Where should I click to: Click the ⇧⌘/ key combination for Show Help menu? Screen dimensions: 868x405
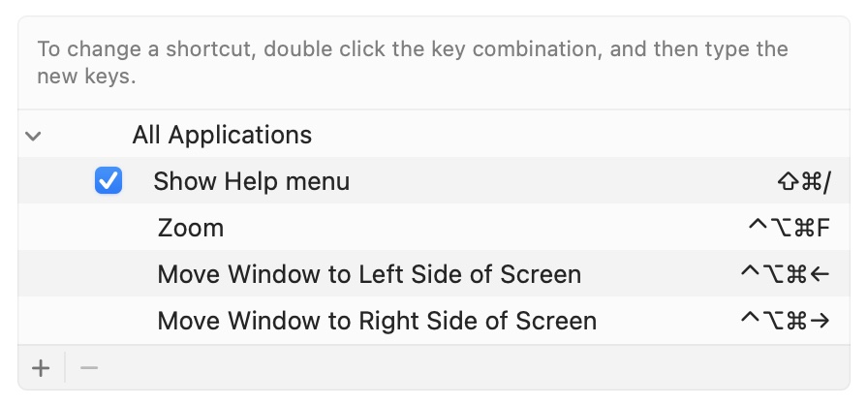tap(803, 181)
